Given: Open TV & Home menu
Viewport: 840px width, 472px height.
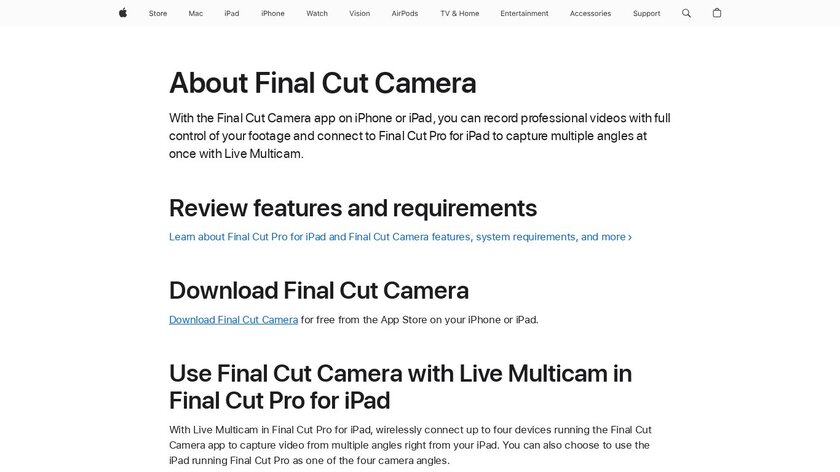Looking at the screenshot, I should pos(460,13).
